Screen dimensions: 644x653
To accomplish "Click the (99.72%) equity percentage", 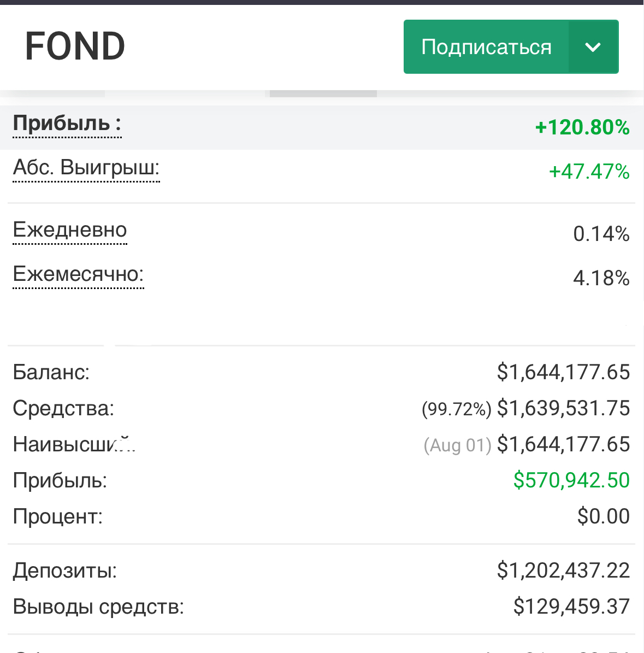I will tap(457, 409).
